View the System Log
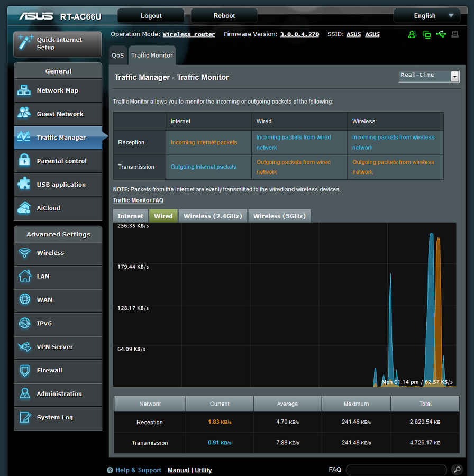The height and width of the screenshot is (476, 474). click(x=58, y=417)
